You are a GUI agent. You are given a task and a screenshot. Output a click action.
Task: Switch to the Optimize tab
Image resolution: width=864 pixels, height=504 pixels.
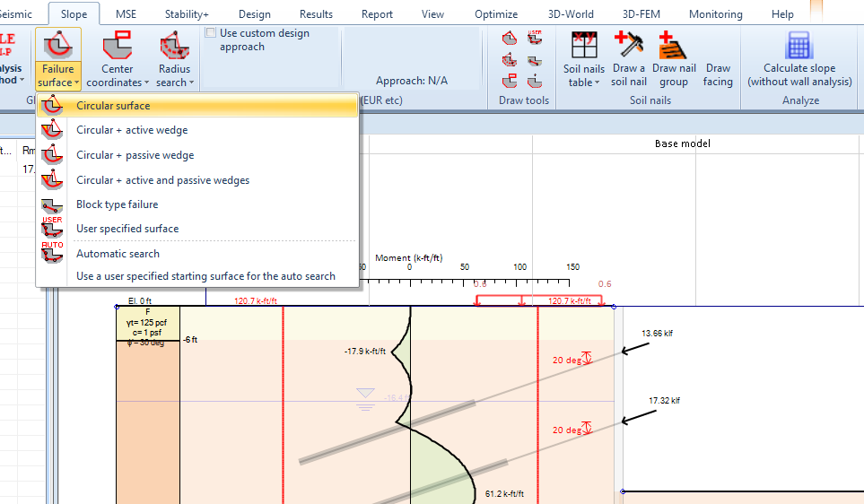click(496, 13)
